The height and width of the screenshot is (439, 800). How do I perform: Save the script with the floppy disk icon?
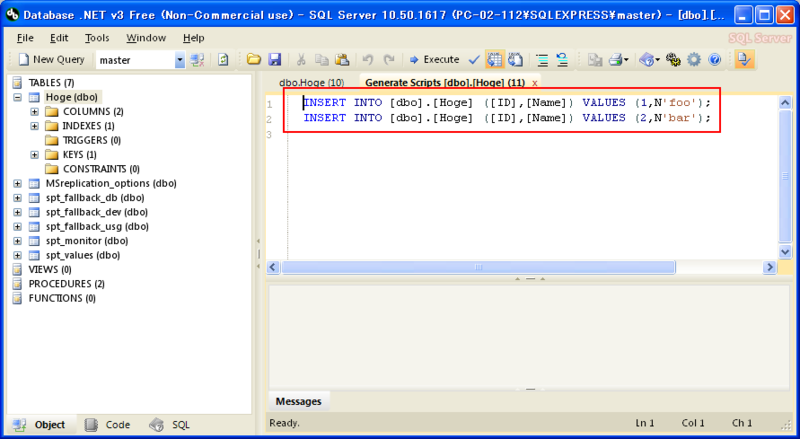[x=275, y=60]
